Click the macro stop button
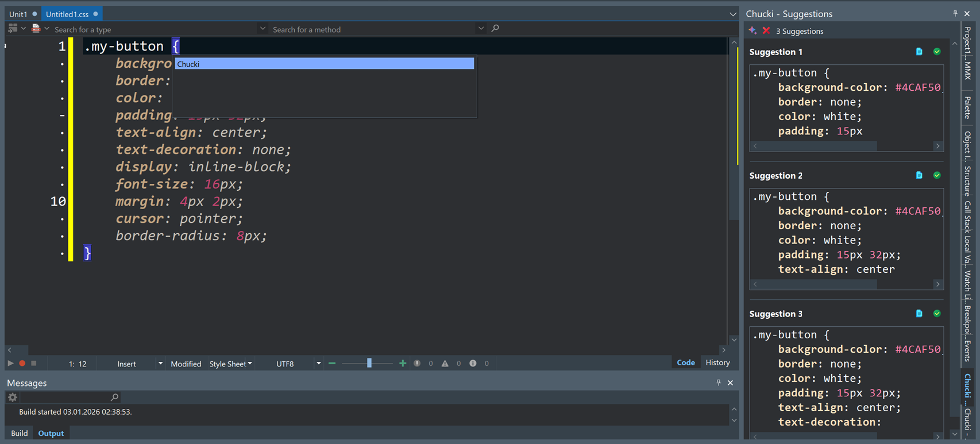This screenshot has width=980, height=444. point(34,363)
